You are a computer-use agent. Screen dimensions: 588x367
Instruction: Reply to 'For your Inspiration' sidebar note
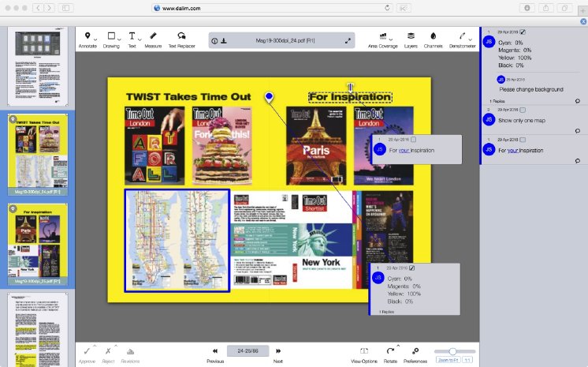(578, 161)
